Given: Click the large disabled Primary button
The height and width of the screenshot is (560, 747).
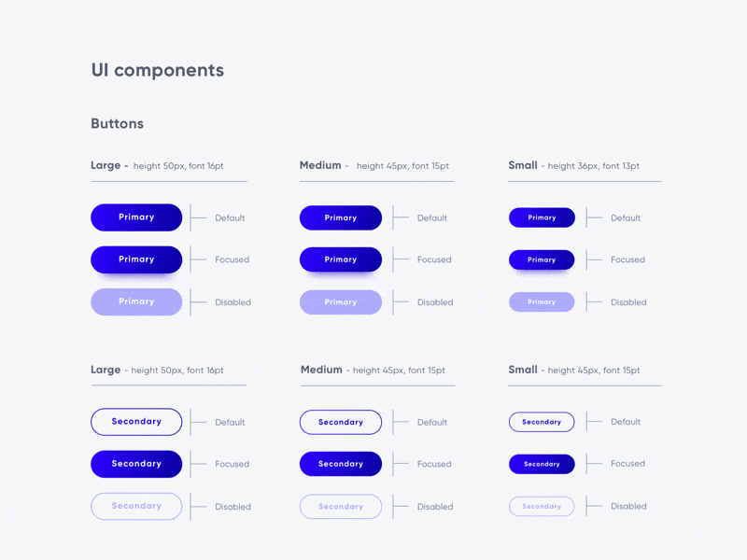Looking at the screenshot, I should [136, 301].
